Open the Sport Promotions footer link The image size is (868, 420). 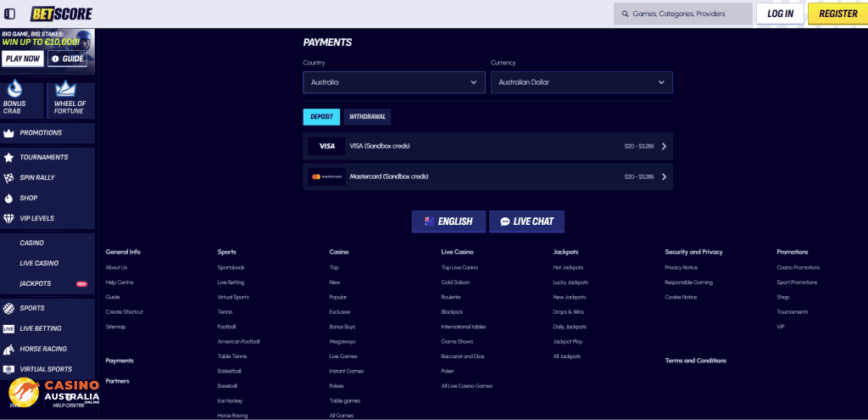(x=797, y=283)
